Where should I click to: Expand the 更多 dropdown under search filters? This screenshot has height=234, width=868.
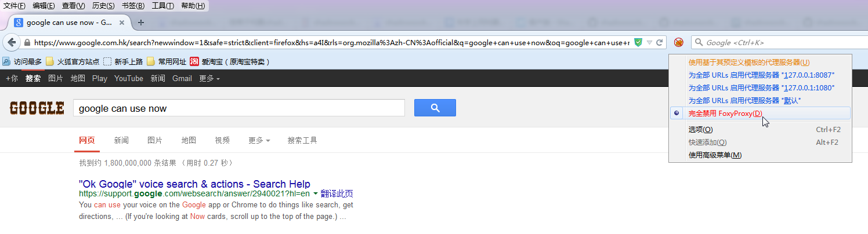(x=259, y=140)
